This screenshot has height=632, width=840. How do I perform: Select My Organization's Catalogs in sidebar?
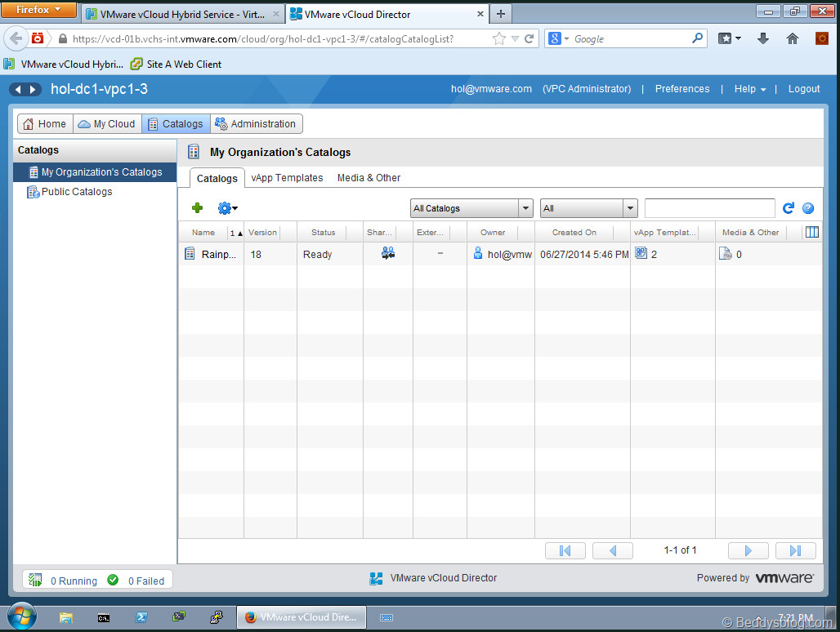pyautogui.click(x=95, y=171)
